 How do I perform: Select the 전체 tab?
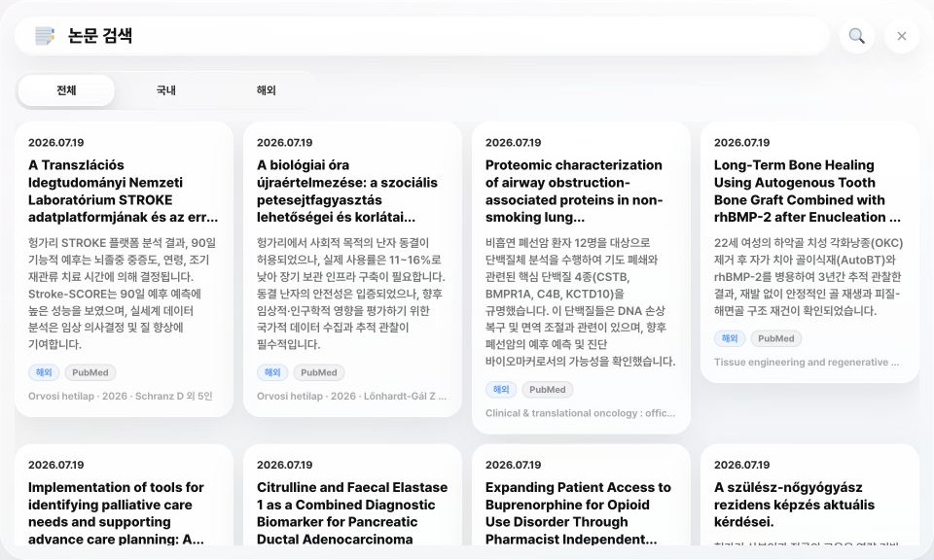66,90
